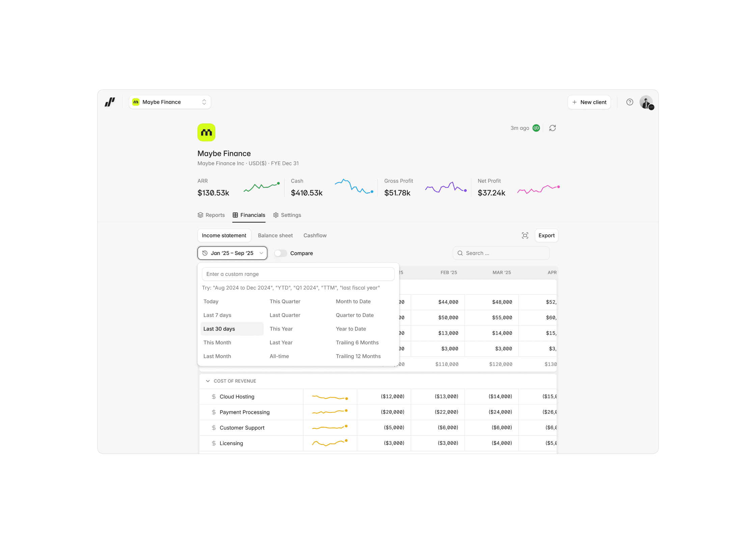The height and width of the screenshot is (543, 756).
Task: Open the help question mark icon
Action: tap(629, 102)
